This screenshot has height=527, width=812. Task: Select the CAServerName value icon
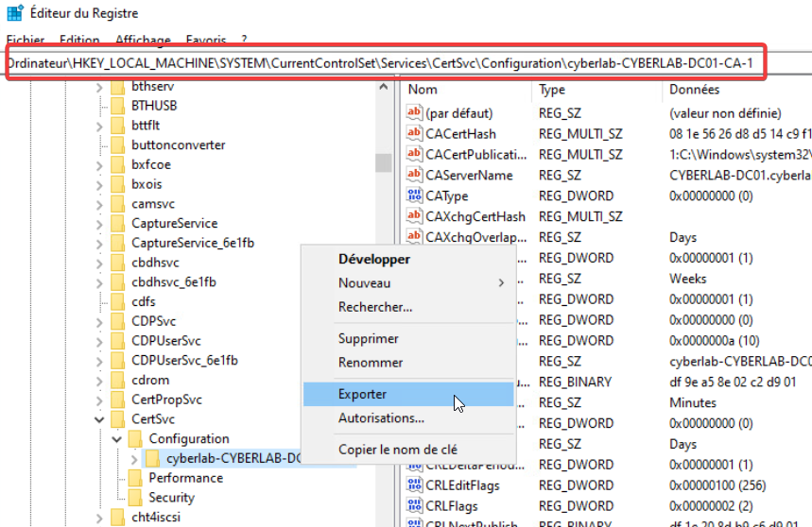click(413, 176)
